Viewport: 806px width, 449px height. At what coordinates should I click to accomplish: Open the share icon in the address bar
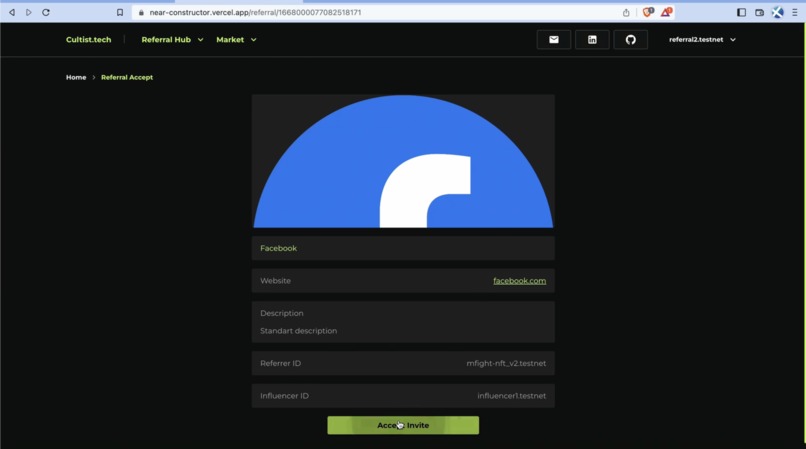click(626, 12)
